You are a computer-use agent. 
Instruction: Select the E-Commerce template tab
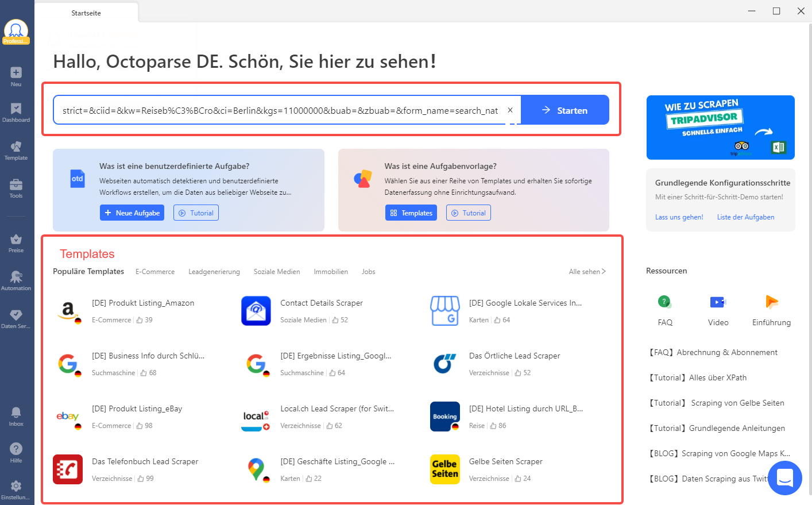(x=155, y=272)
